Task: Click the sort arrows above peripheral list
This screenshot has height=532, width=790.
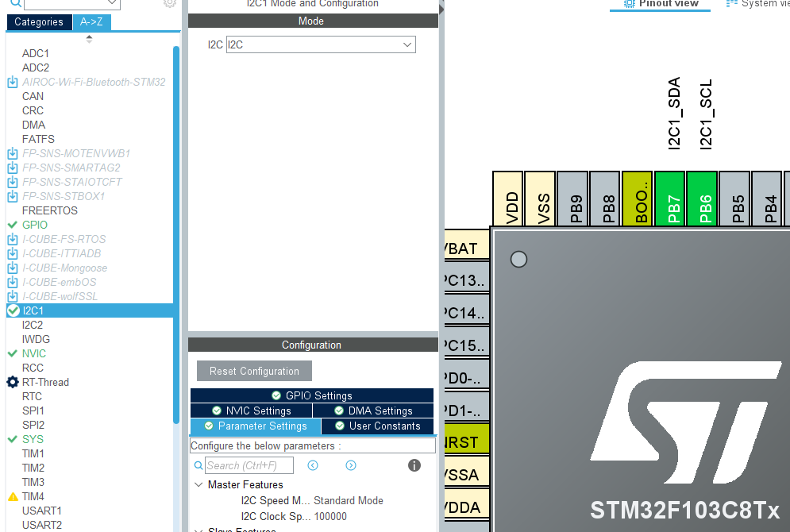Action: [89, 39]
